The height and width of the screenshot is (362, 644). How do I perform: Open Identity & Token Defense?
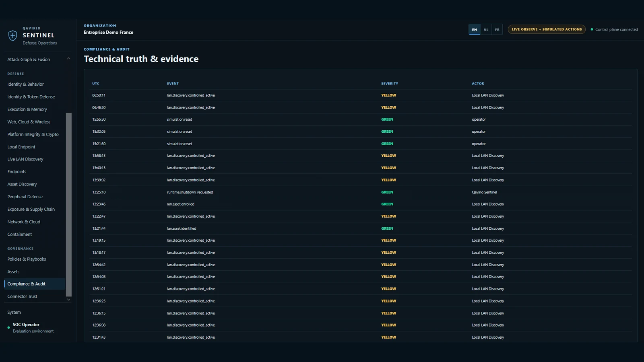(x=31, y=97)
